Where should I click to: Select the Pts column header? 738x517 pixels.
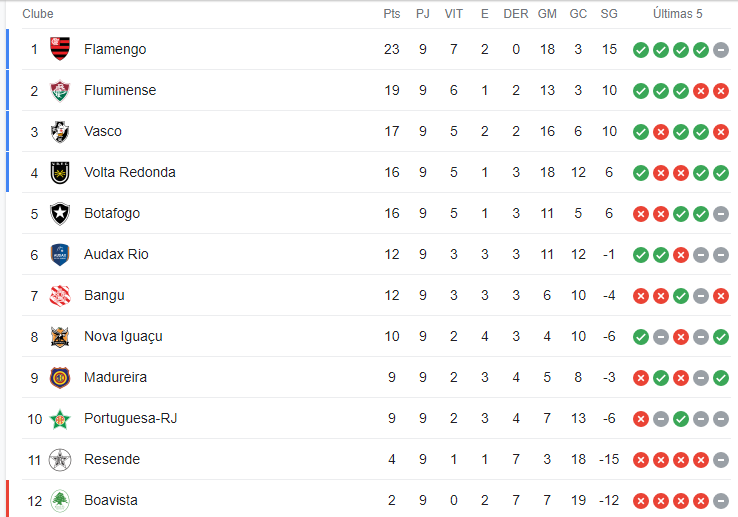[x=392, y=14]
